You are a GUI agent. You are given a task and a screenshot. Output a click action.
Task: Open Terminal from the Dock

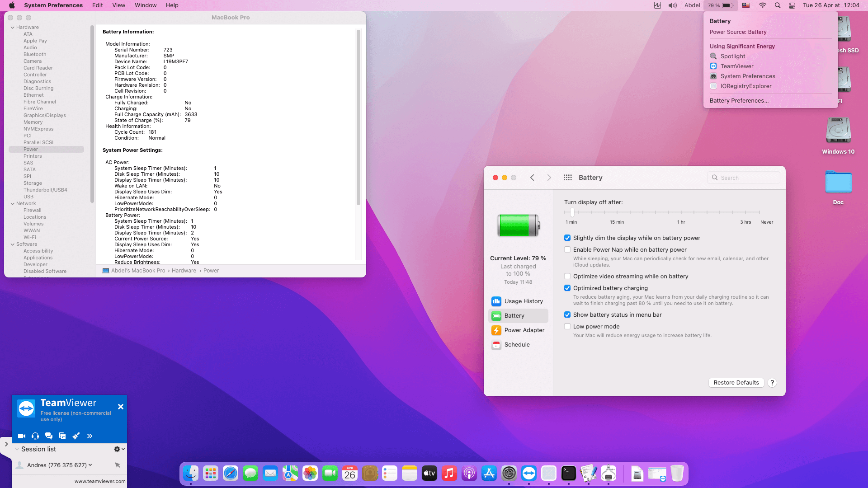[x=569, y=474]
